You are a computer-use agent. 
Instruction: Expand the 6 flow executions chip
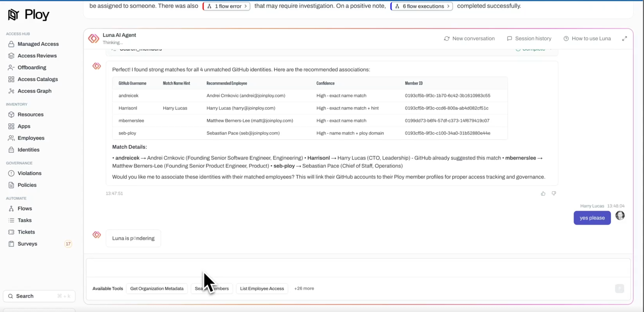422,6
